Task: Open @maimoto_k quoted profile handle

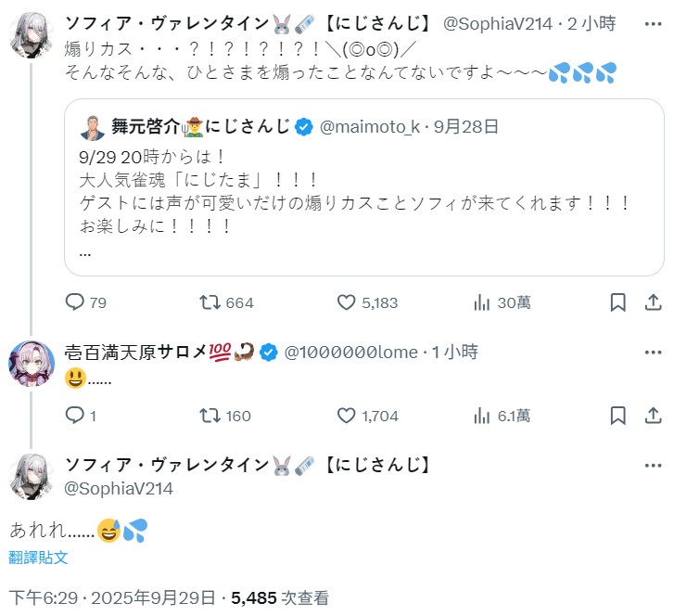Action: point(368,126)
